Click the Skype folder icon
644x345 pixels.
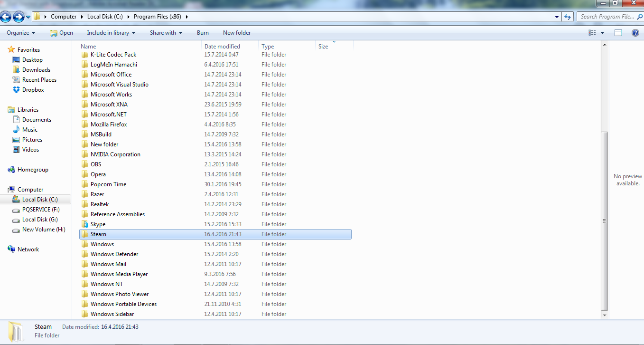(x=85, y=224)
